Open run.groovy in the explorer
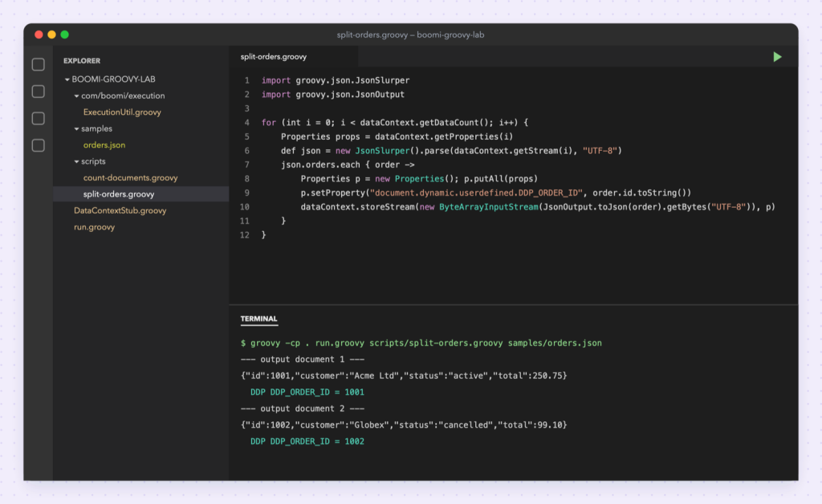 (95, 227)
